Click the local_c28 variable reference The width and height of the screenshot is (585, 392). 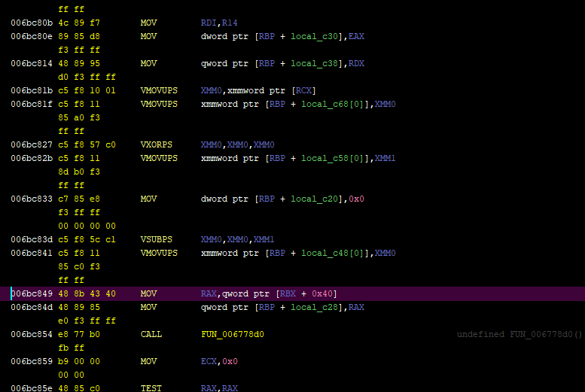(314, 307)
